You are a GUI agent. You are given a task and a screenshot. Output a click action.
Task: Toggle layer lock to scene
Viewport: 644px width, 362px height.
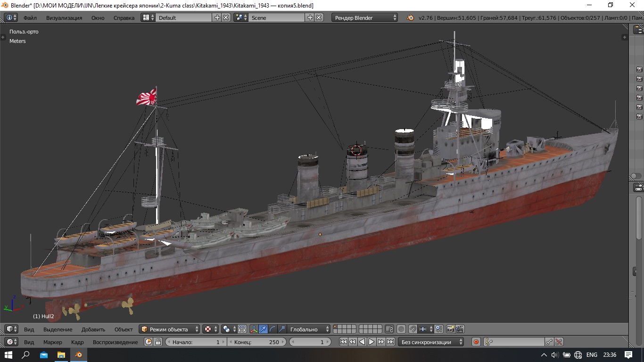coord(389,329)
